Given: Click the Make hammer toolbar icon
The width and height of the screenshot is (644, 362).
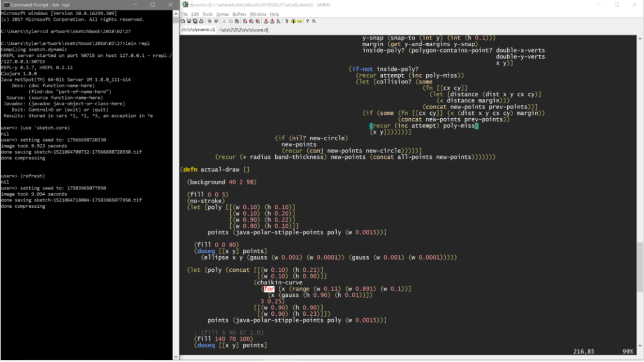Looking at the screenshot, I should [x=287, y=21].
